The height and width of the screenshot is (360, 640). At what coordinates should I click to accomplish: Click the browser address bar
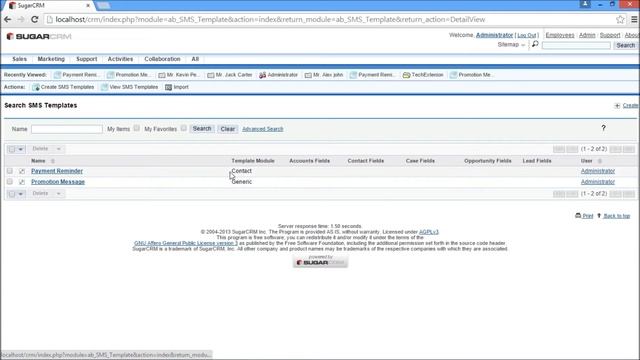pyautogui.click(x=327, y=20)
